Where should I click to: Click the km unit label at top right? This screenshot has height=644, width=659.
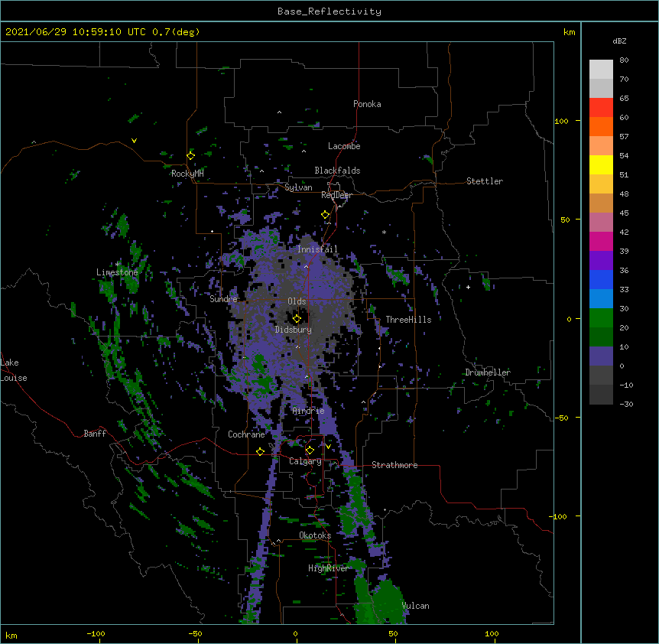click(x=570, y=32)
